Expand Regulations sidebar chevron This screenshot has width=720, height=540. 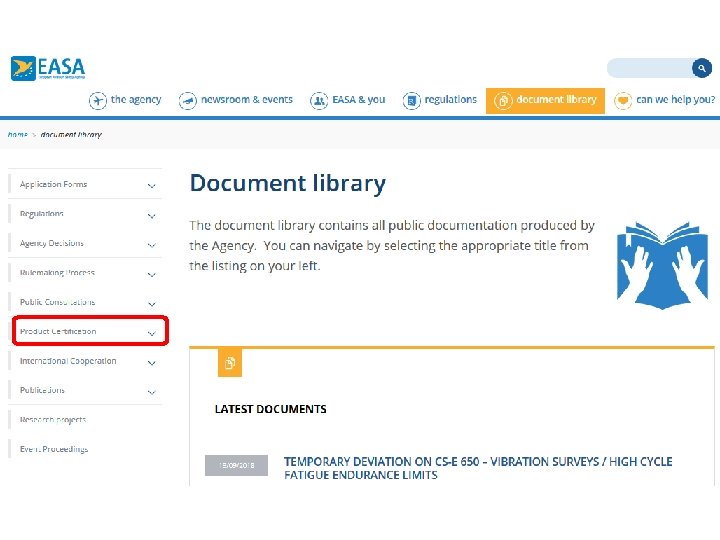pos(152,215)
